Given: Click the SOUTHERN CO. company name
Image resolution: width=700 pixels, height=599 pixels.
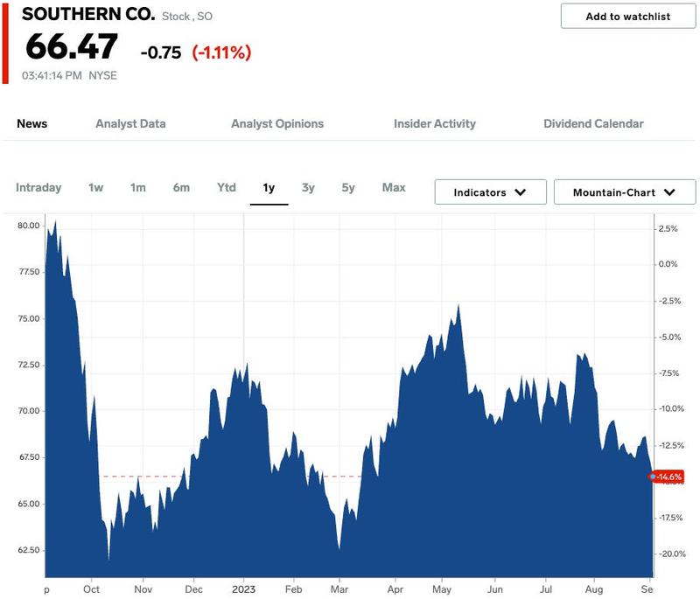Looking at the screenshot, I should (x=88, y=14).
